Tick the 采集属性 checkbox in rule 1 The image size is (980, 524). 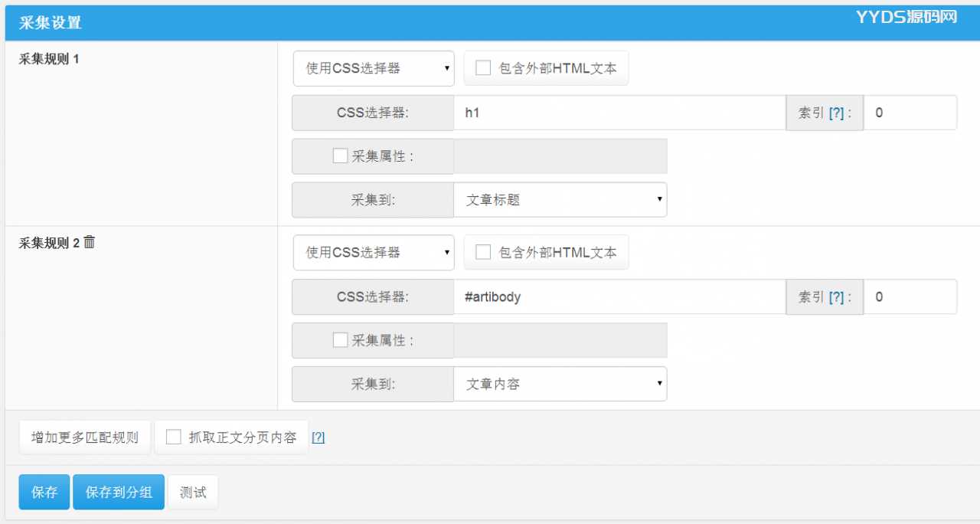click(340, 156)
